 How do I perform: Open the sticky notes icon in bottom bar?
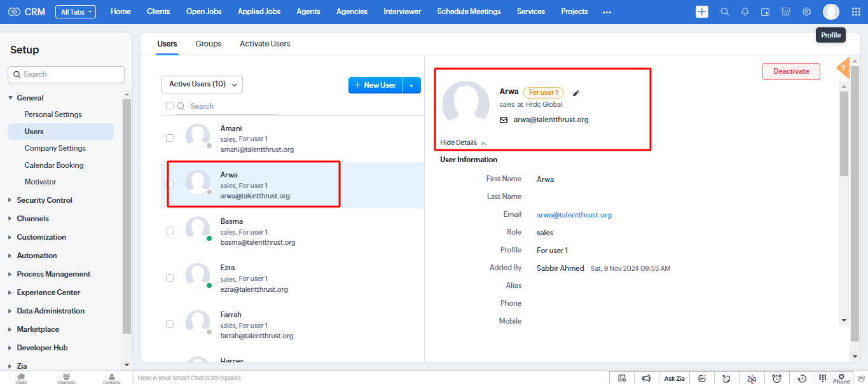click(x=726, y=378)
